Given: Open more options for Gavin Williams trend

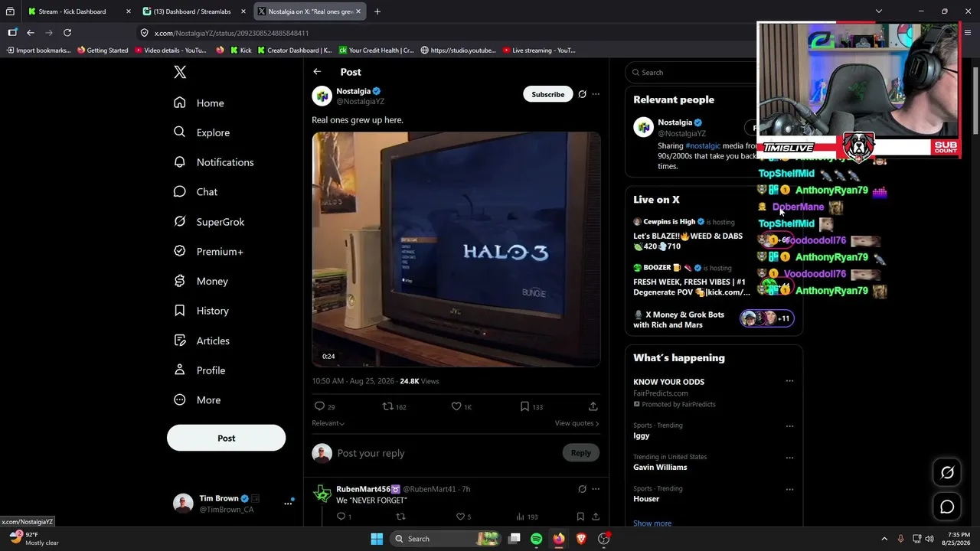Looking at the screenshot, I should [789, 457].
